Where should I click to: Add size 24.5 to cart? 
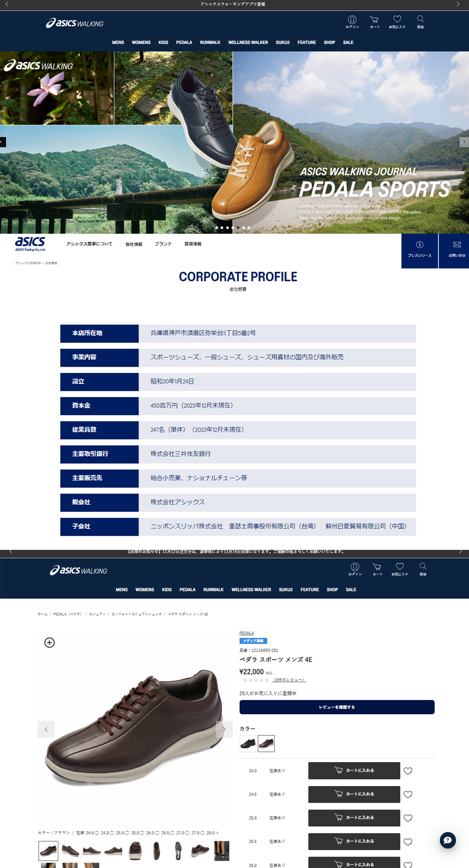(x=354, y=794)
